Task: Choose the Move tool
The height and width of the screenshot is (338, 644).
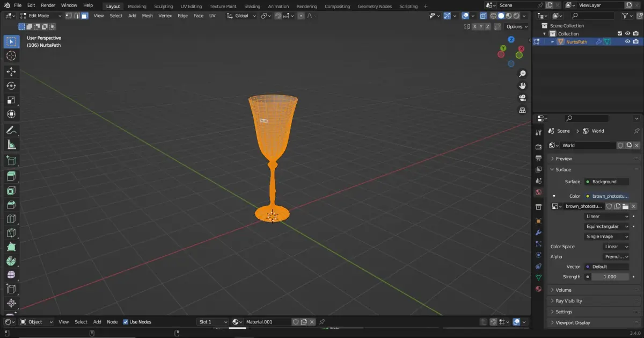Action: [x=11, y=71]
